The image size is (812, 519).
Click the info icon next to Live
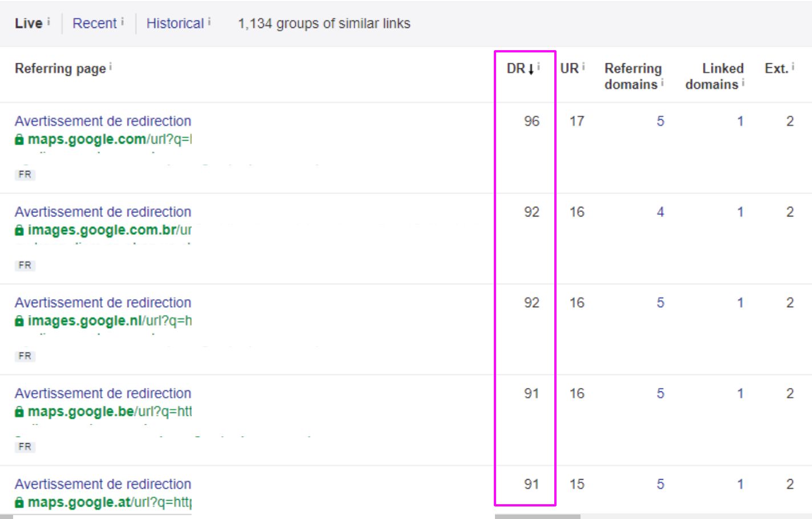48,21
